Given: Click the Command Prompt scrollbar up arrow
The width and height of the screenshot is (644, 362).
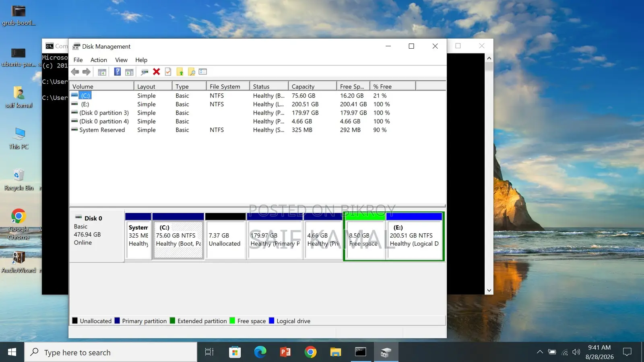Looking at the screenshot, I should [x=489, y=58].
